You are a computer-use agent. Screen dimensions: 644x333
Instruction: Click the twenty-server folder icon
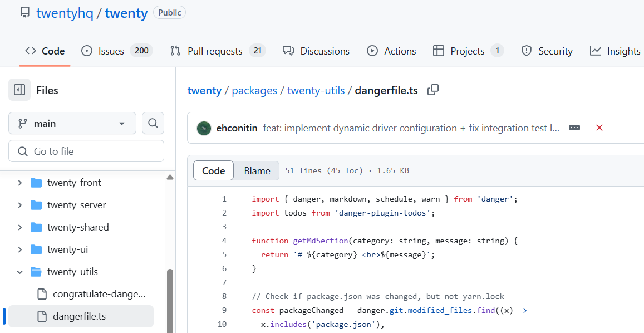coord(36,205)
